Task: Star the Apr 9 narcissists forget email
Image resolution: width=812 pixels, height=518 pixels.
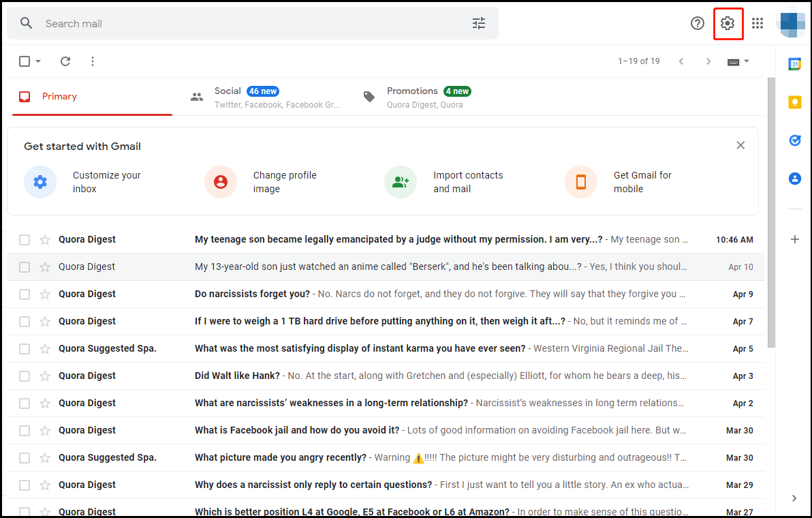Action: (45, 294)
